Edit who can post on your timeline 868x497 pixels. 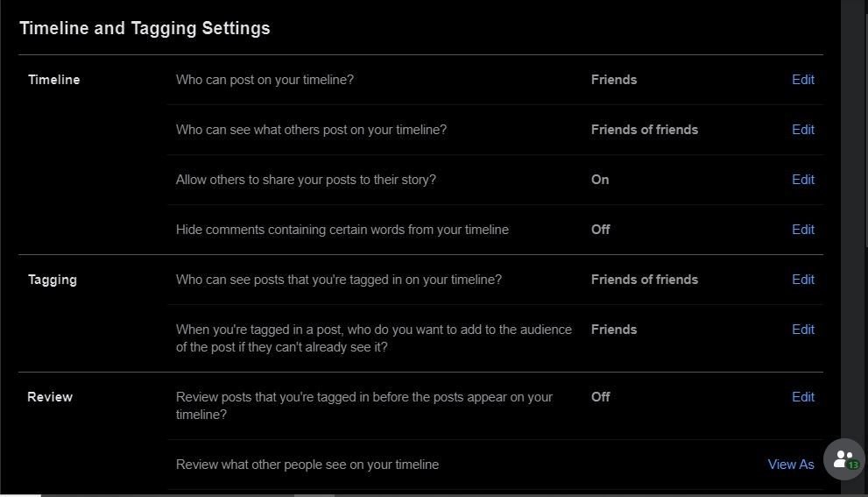click(802, 80)
